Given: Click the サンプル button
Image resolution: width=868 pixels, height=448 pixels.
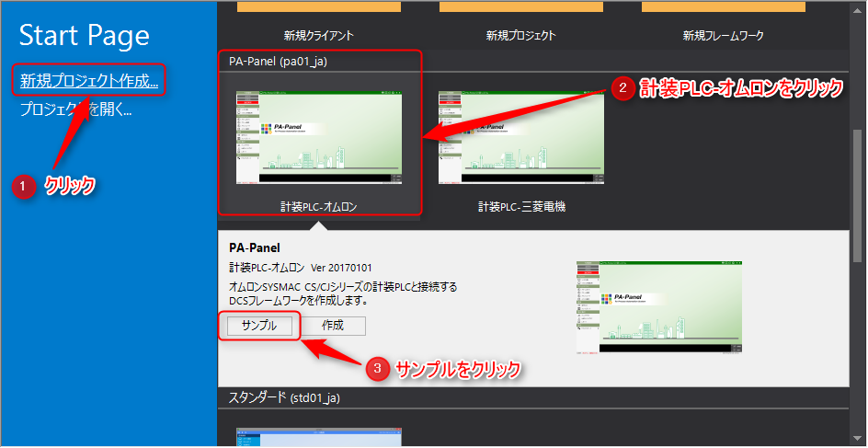Looking at the screenshot, I should (259, 326).
